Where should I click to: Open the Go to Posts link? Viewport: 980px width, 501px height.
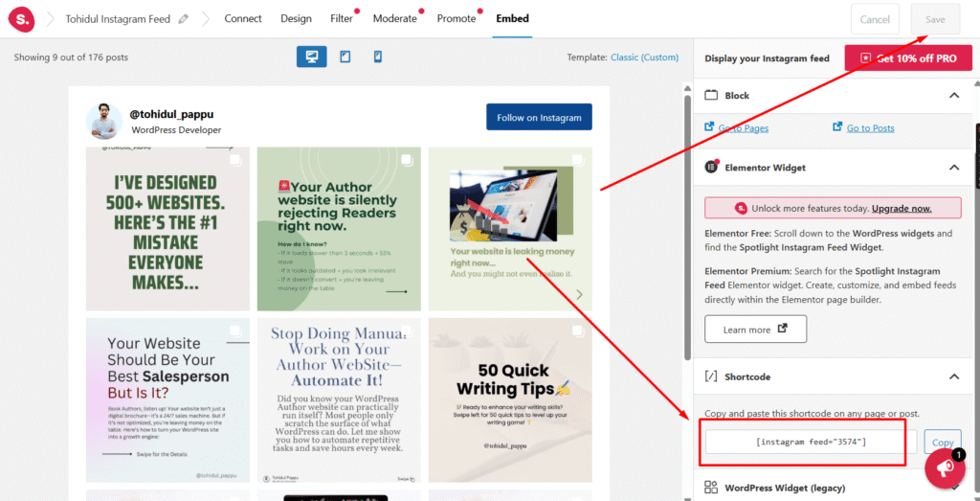[871, 128]
